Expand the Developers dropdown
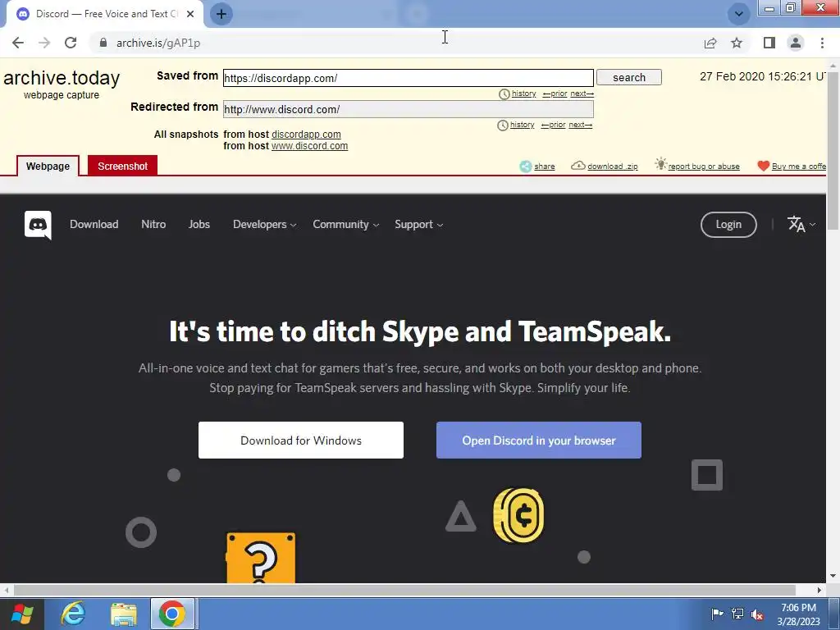The width and height of the screenshot is (840, 630). pos(265,225)
